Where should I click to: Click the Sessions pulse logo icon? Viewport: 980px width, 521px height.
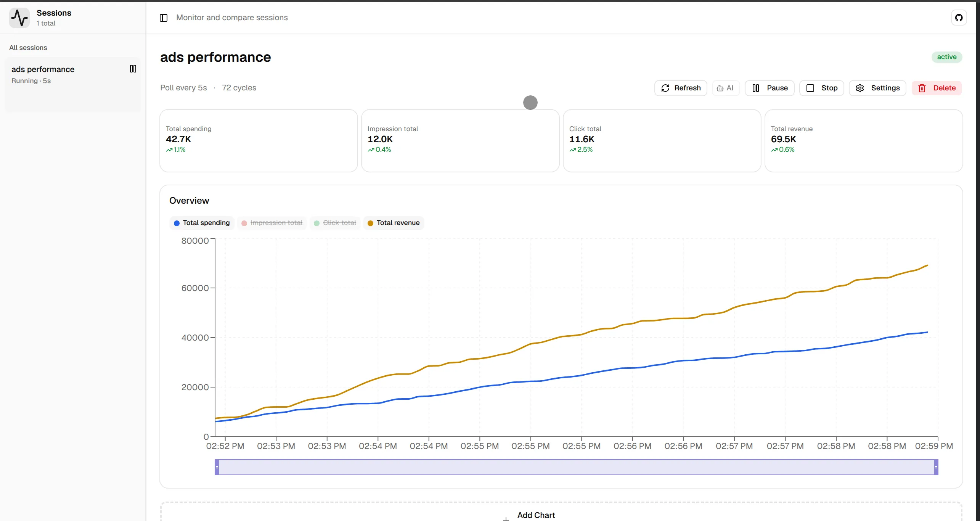coord(19,18)
